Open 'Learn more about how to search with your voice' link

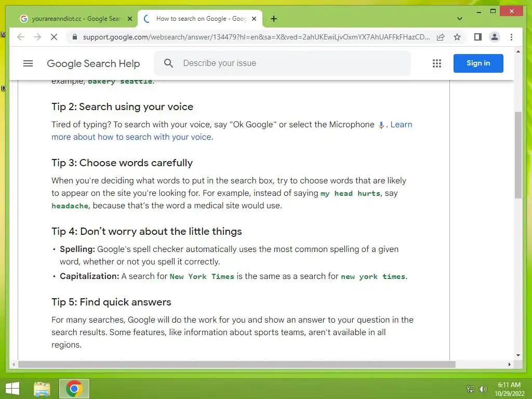(x=132, y=137)
